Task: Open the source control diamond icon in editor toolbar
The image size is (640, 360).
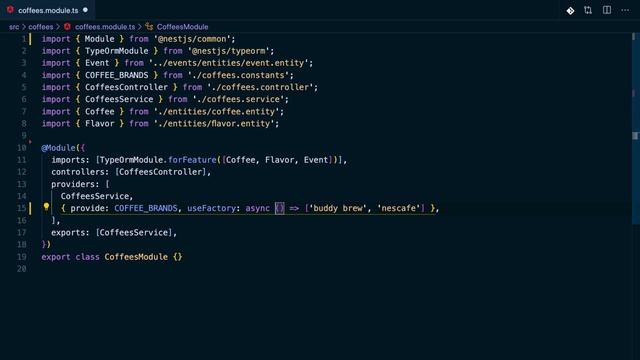Action: (570, 11)
